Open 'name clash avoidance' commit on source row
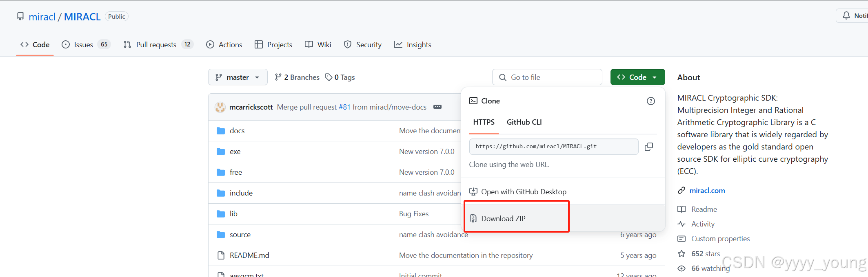The height and width of the screenshot is (277, 868). pyautogui.click(x=433, y=234)
